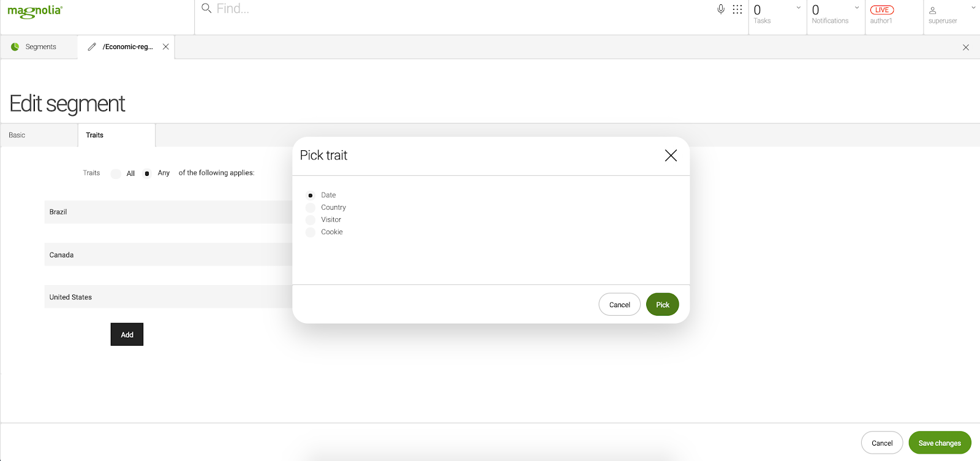Image resolution: width=980 pixels, height=461 pixels.
Task: Click the Segments app icon
Action: point(15,47)
